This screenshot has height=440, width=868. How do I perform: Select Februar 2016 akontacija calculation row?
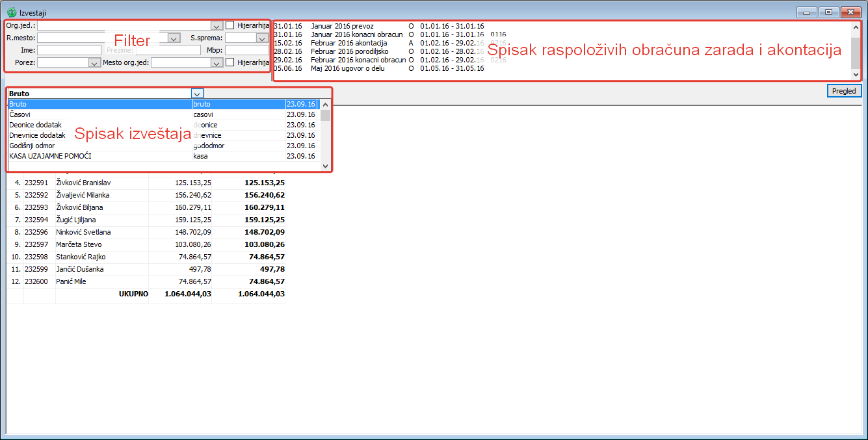[358, 43]
